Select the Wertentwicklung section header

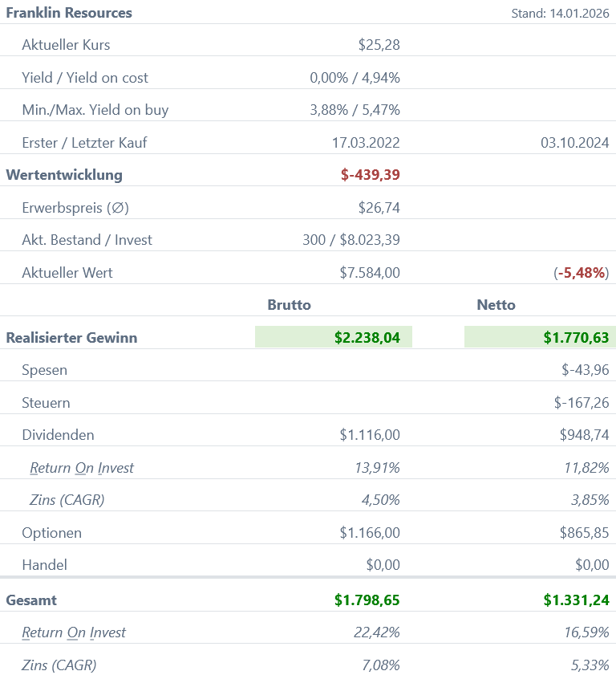coord(64,175)
